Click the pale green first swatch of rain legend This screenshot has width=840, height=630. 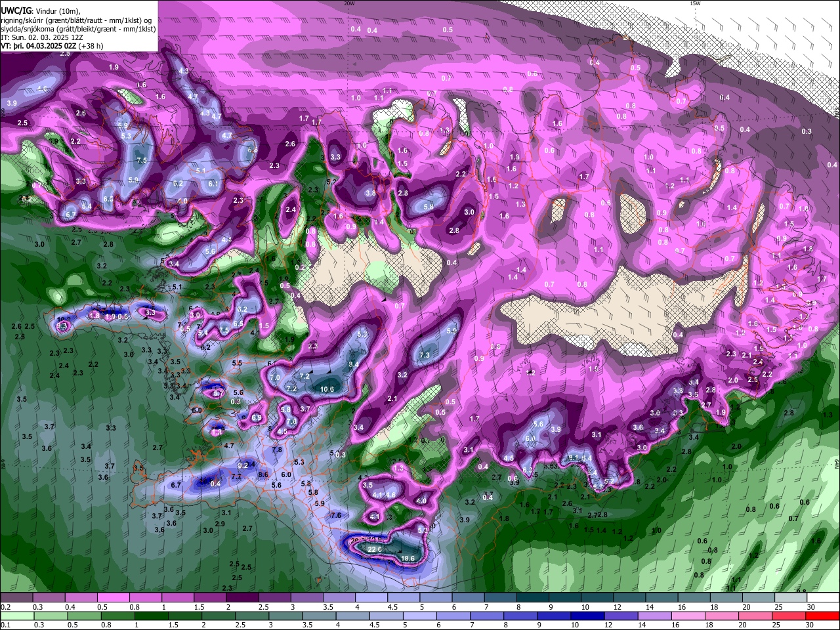click(17, 616)
